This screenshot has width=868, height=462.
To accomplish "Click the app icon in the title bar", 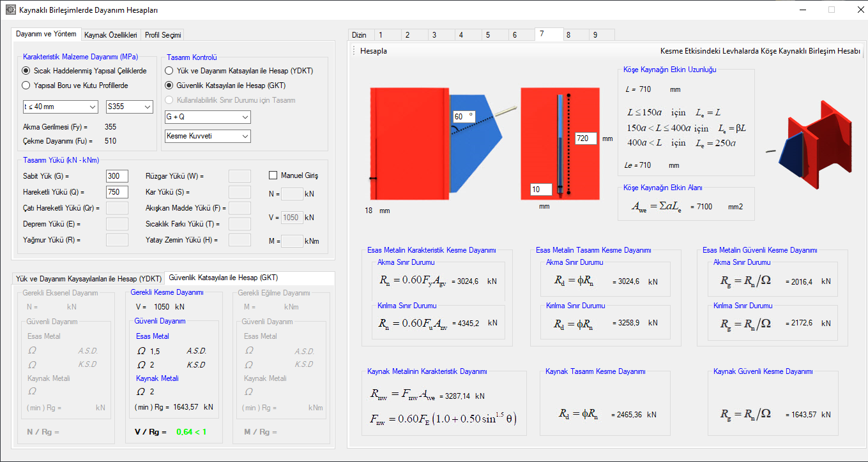I will [x=10, y=10].
